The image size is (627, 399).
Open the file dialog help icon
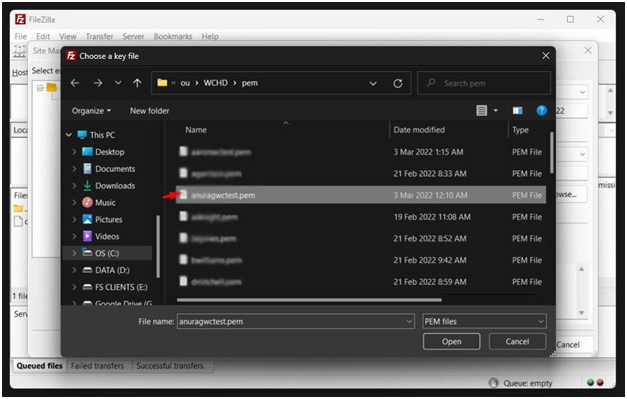point(541,110)
